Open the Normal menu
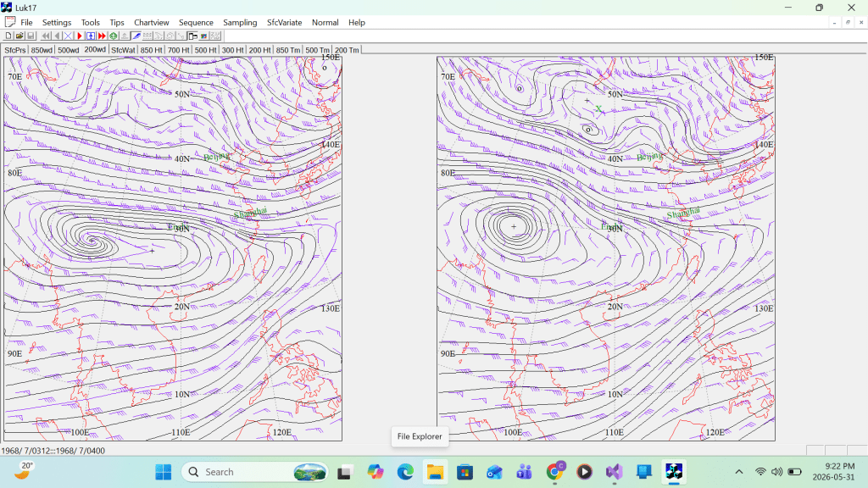Image resolution: width=868 pixels, height=488 pixels. (x=325, y=23)
